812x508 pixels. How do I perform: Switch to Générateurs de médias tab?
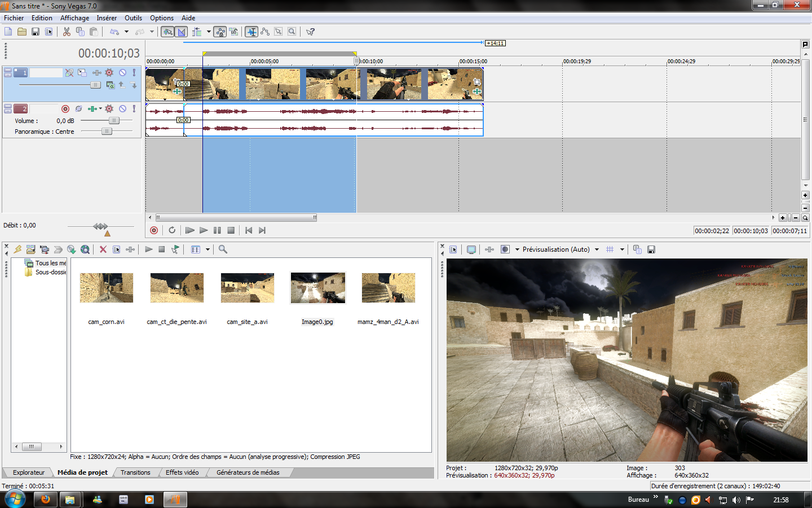248,472
